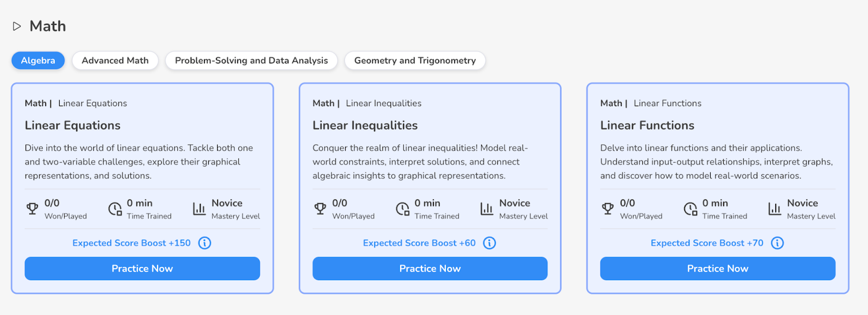Viewport: 868px width, 315px height.
Task: Start Practice Now for Linear Functions
Action: [718, 268]
